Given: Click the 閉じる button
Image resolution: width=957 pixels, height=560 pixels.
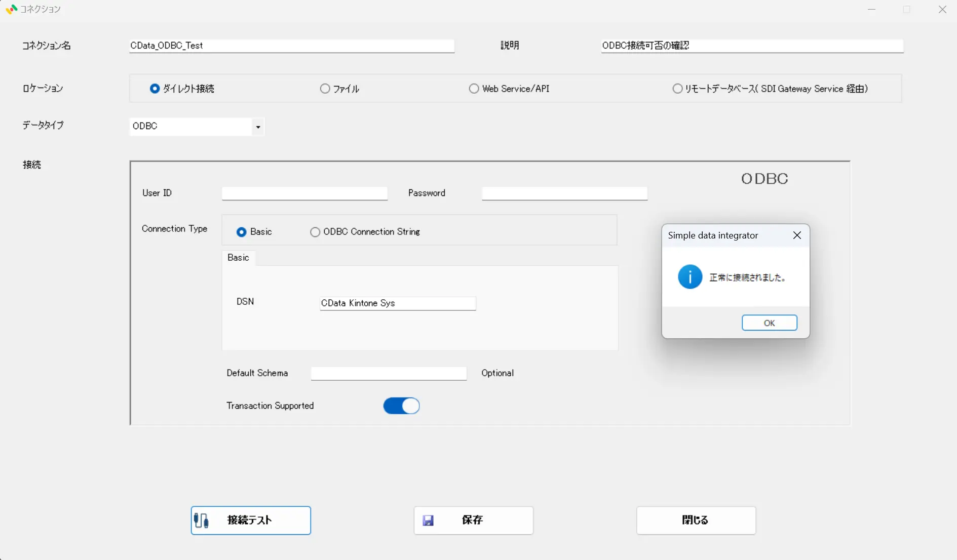Looking at the screenshot, I should [x=696, y=520].
